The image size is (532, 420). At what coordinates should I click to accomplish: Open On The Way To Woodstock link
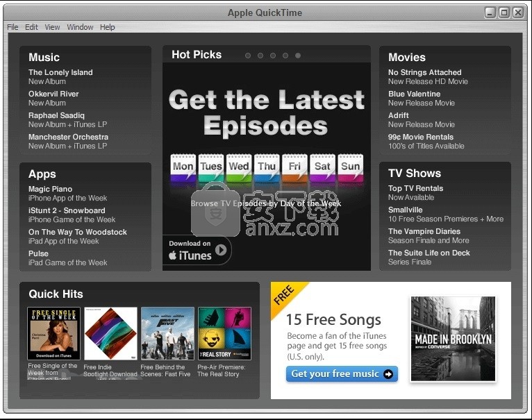[78, 237]
